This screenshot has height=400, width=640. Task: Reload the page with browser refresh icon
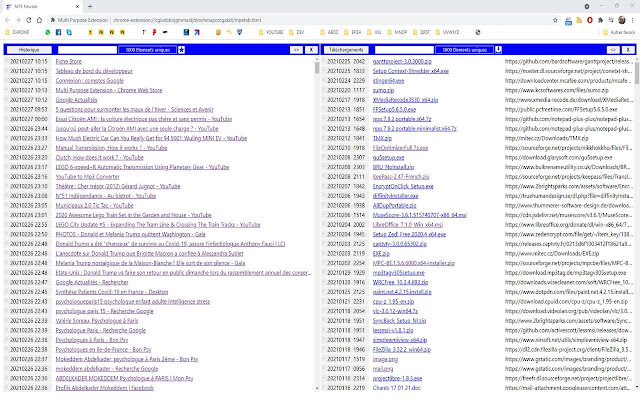[29, 20]
